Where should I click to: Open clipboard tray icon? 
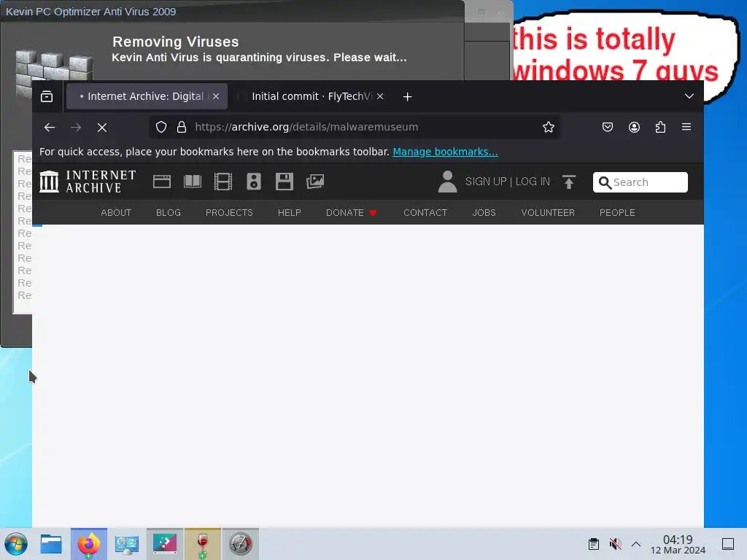[594, 544]
